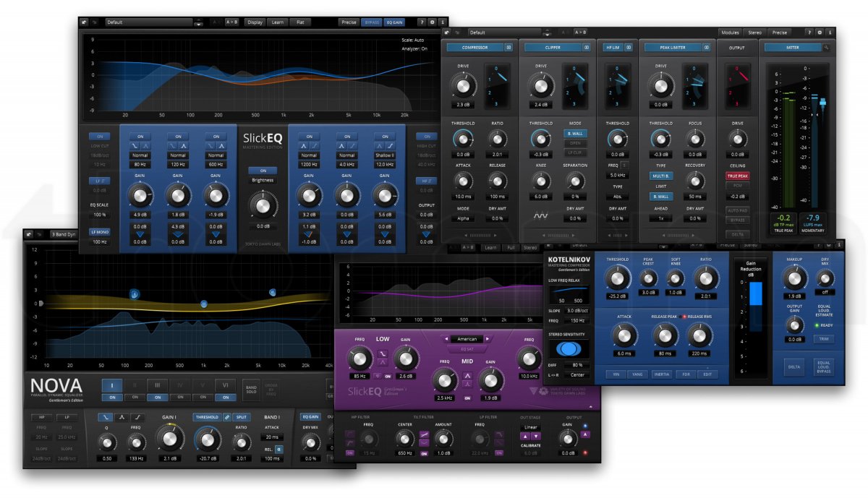The width and height of the screenshot is (868, 498).
Task: Click the undo arrow in SlickEQ Mastering toolbar
Action: [85, 22]
